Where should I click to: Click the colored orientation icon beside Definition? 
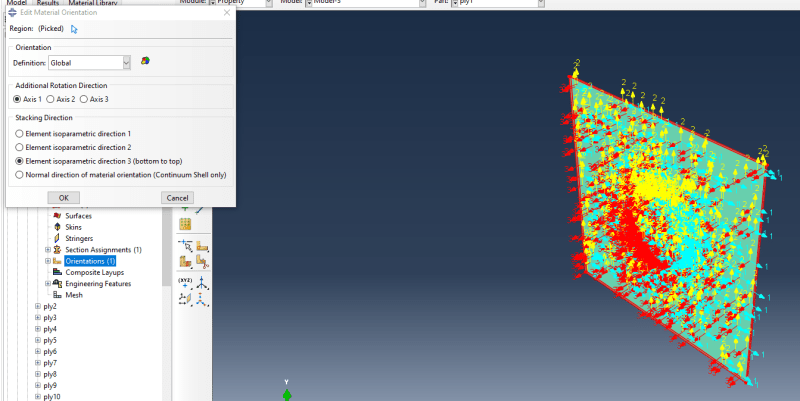click(x=145, y=61)
